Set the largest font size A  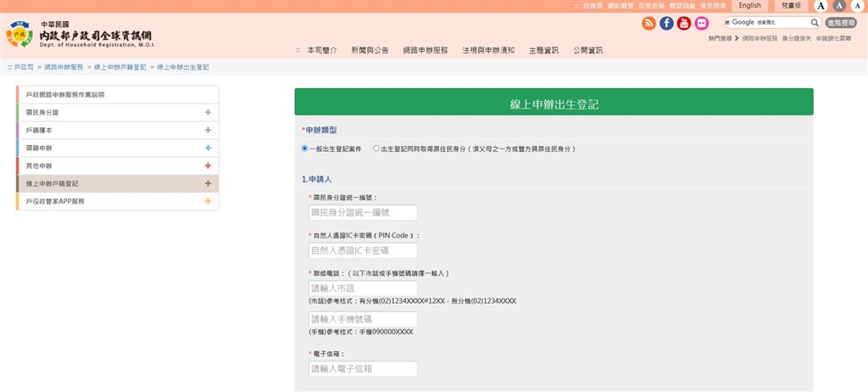pos(821,6)
